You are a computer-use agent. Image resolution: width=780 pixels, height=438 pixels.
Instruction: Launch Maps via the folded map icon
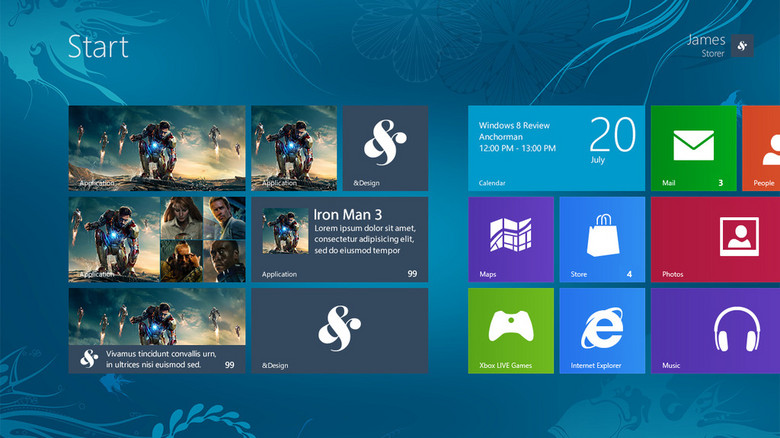tap(510, 234)
